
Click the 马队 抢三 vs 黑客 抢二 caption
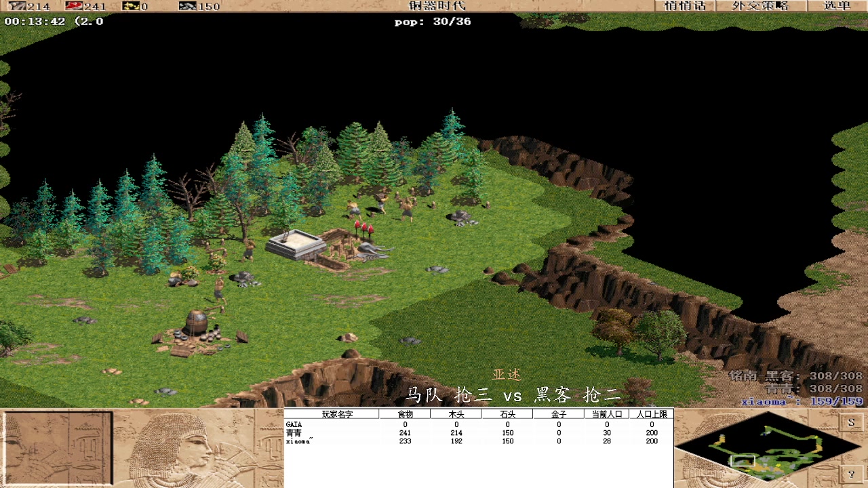[x=513, y=394]
